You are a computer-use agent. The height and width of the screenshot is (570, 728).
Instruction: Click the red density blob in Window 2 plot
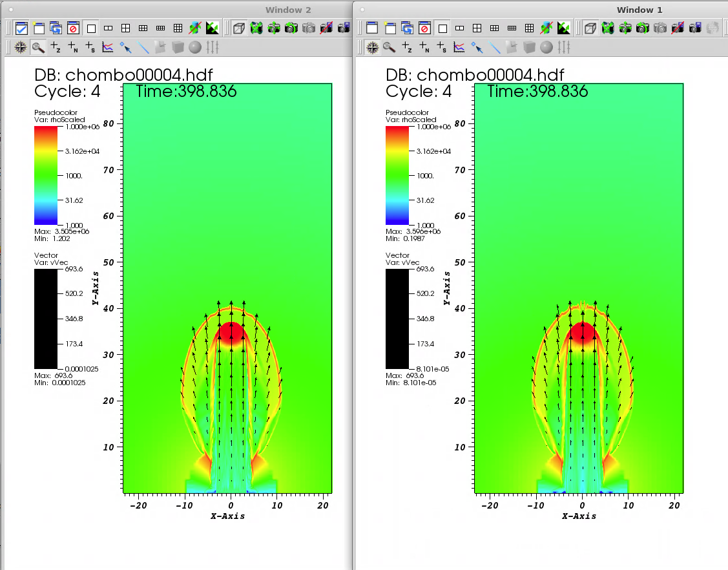click(231, 332)
